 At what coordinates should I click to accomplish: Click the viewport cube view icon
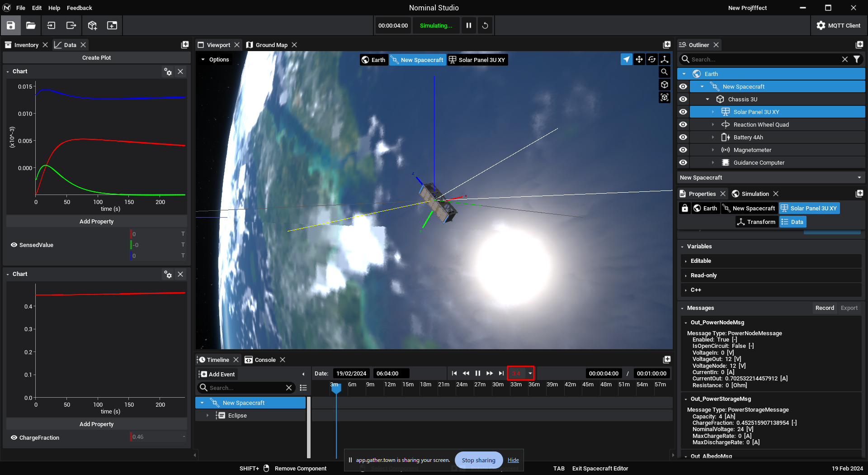pos(665,85)
